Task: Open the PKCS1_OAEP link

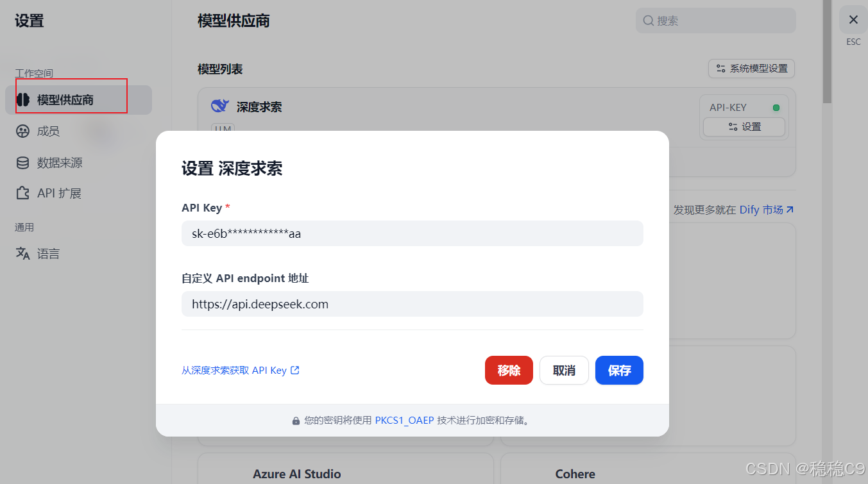Action: pyautogui.click(x=404, y=421)
